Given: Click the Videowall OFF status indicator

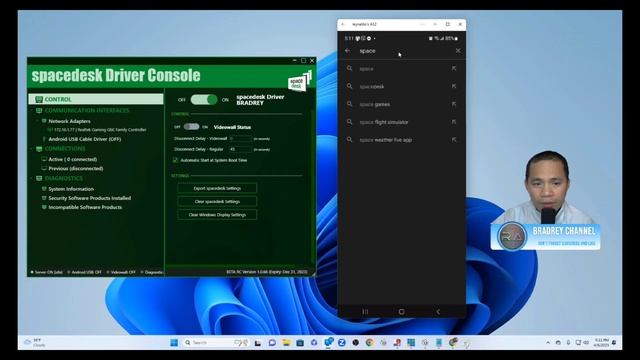Looking at the screenshot, I should [x=121, y=272].
